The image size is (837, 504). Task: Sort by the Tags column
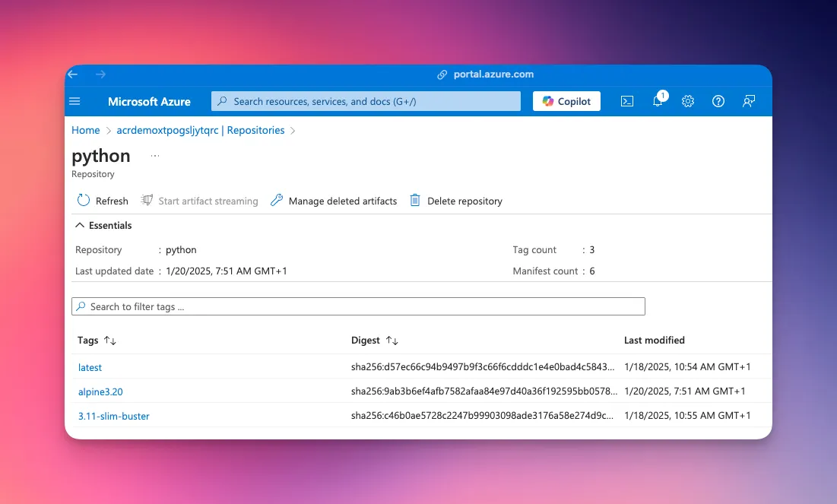pos(109,341)
